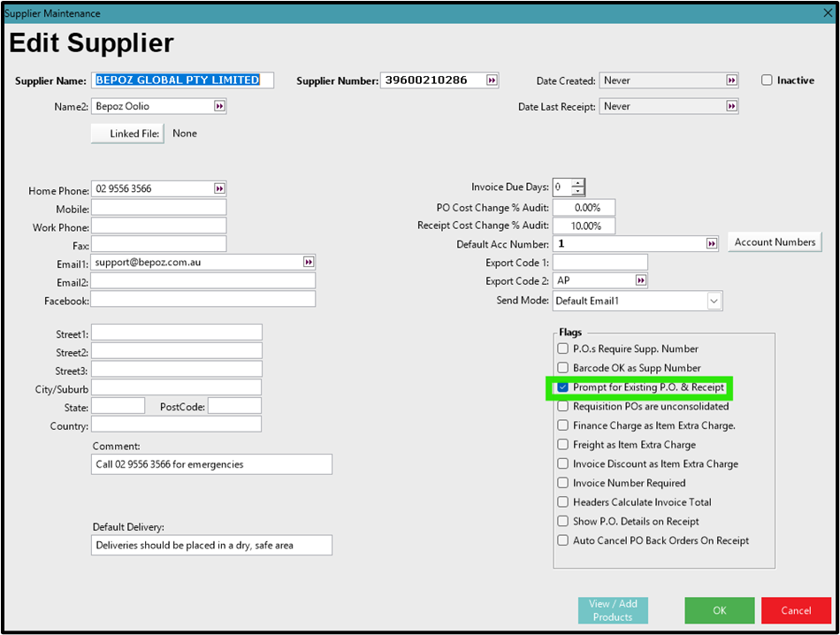Viewport: 840px width, 635px height.
Task: Open the Email1 lookup icon
Action: 308,262
